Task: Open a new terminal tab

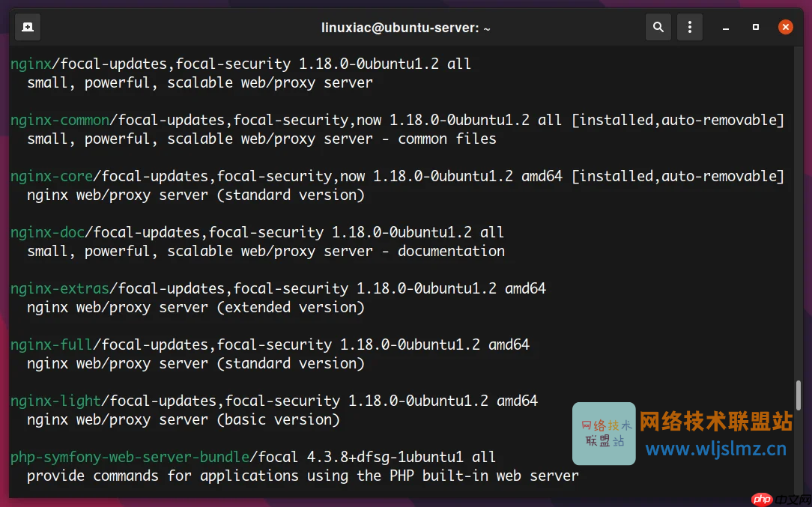Action: pos(27,27)
